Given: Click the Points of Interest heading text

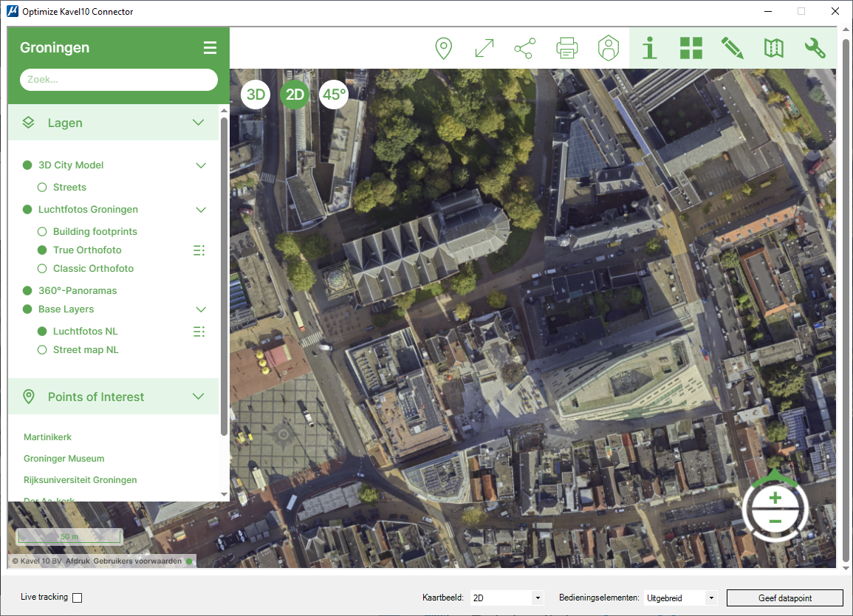Looking at the screenshot, I should click(96, 397).
